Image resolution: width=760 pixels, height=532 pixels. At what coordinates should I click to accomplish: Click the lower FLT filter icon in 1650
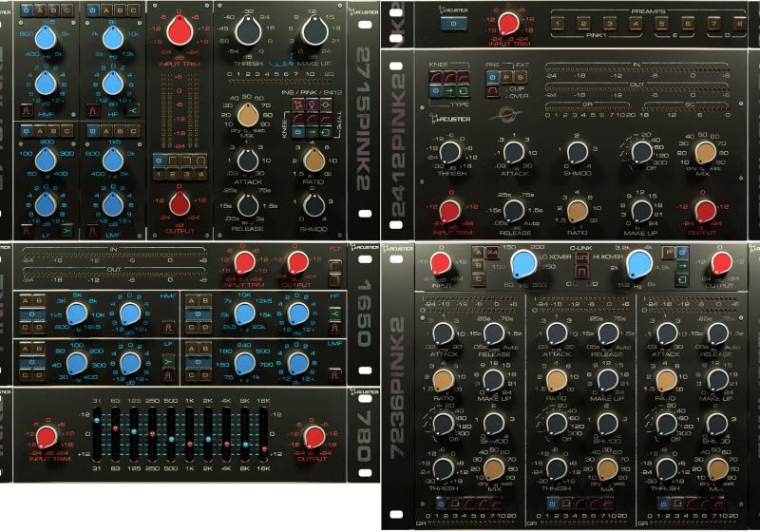click(x=335, y=279)
